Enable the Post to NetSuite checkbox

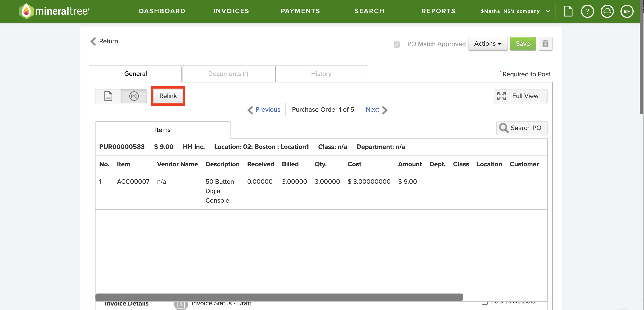pyautogui.click(x=485, y=302)
